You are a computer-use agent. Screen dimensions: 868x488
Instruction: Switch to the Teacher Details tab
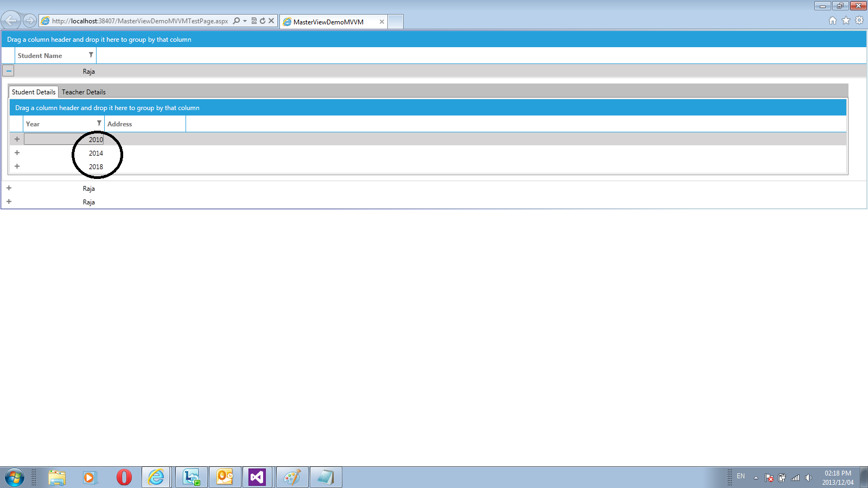[x=84, y=92]
